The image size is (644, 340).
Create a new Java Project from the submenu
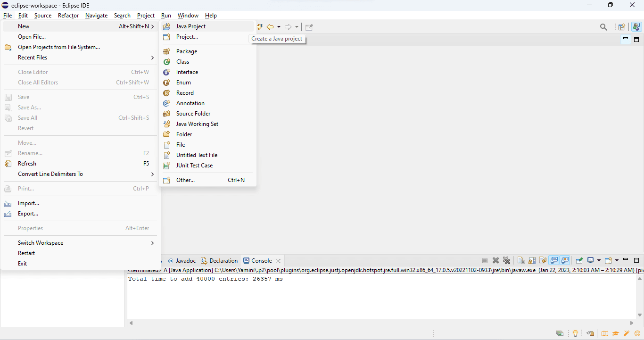207,26
